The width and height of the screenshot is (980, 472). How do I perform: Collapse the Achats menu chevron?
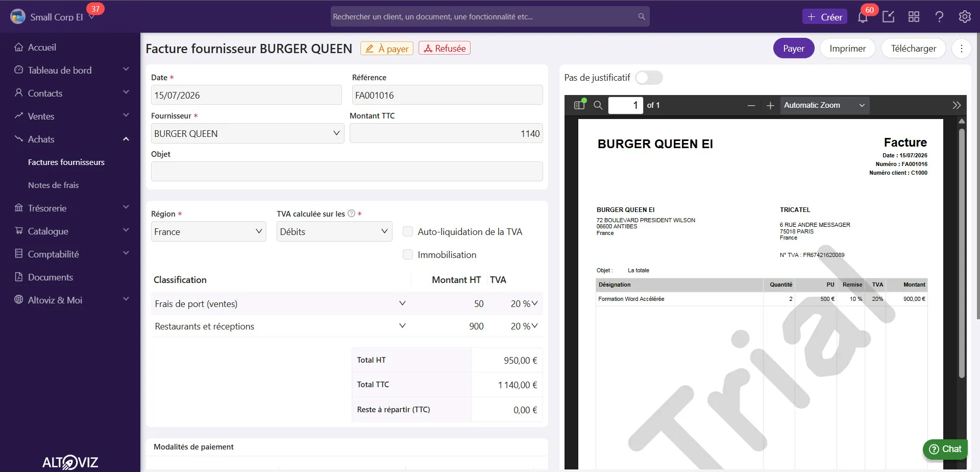[x=126, y=139]
